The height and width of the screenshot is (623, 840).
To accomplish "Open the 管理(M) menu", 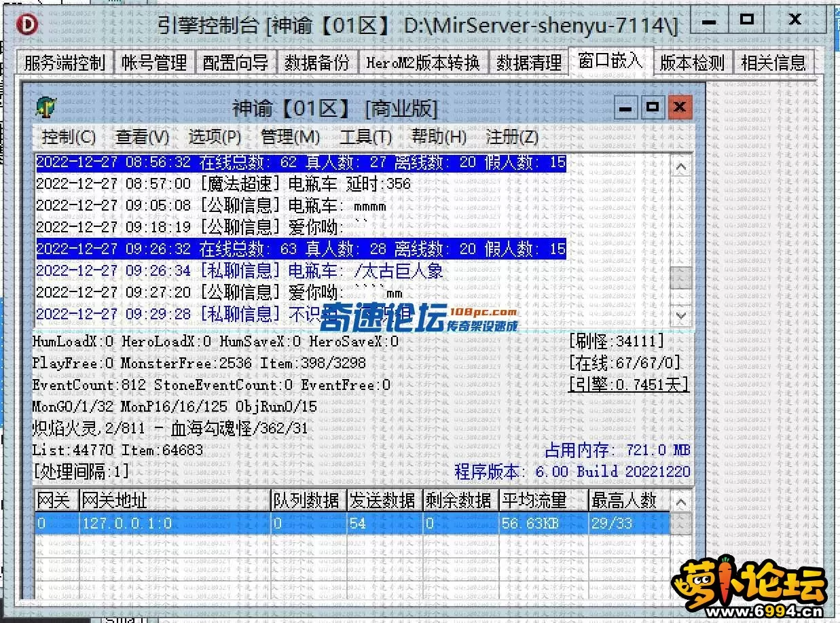I will 290,137.
